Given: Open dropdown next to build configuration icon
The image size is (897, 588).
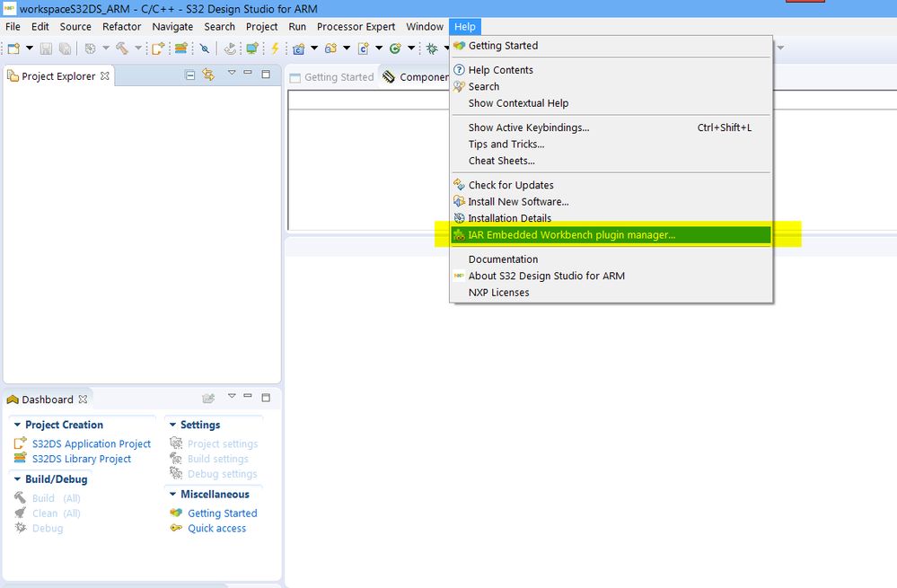Looking at the screenshot, I should coord(106,48).
